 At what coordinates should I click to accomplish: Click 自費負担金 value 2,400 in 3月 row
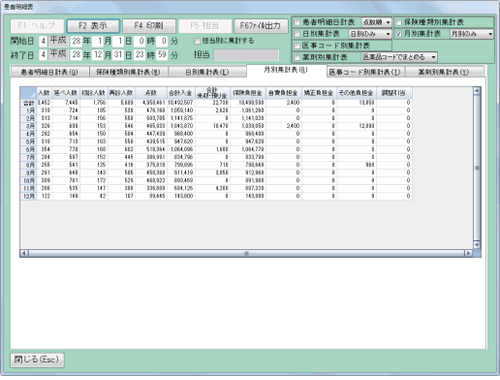tap(284, 126)
